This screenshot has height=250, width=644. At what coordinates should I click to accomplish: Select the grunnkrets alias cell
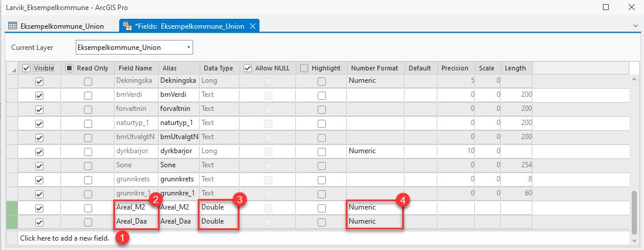(178, 179)
